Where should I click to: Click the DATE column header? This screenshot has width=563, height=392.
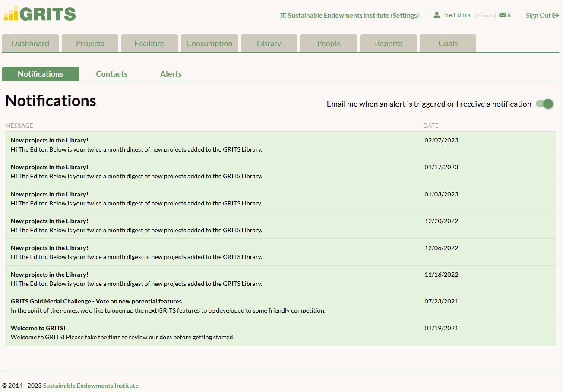tap(431, 126)
